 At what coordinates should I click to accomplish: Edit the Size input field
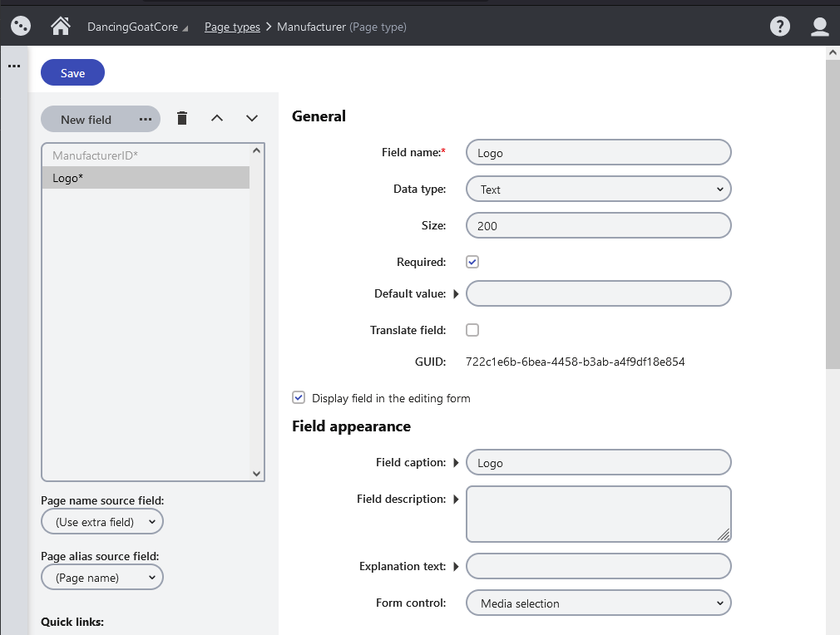[x=598, y=225]
